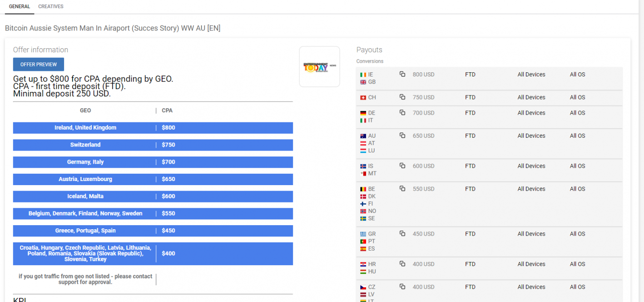
Task: Select the GENERAL tab
Action: (20, 6)
